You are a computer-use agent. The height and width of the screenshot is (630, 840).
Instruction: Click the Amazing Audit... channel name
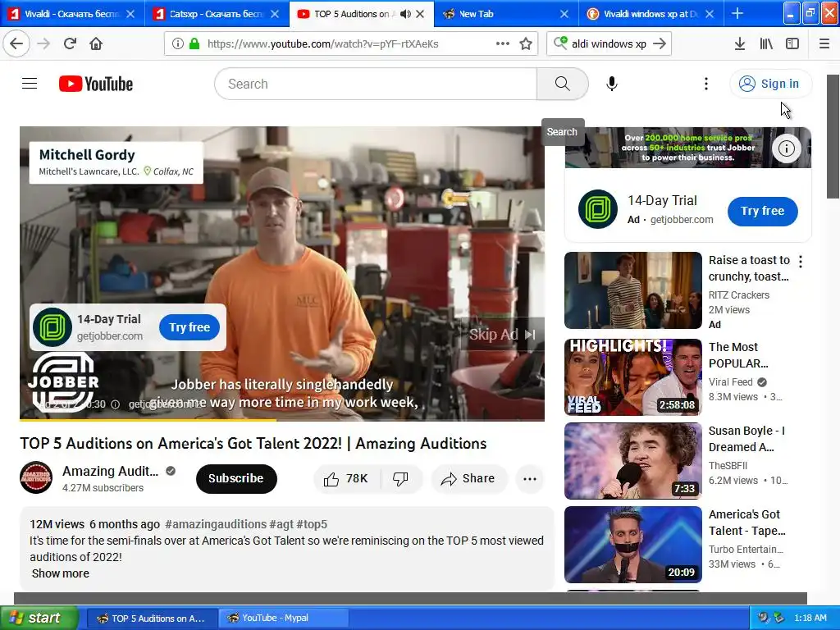coord(111,472)
